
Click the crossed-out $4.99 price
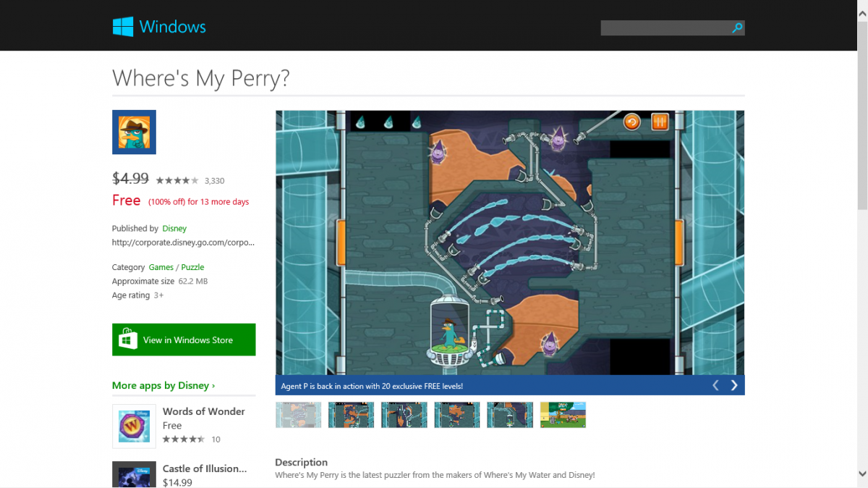click(x=131, y=177)
